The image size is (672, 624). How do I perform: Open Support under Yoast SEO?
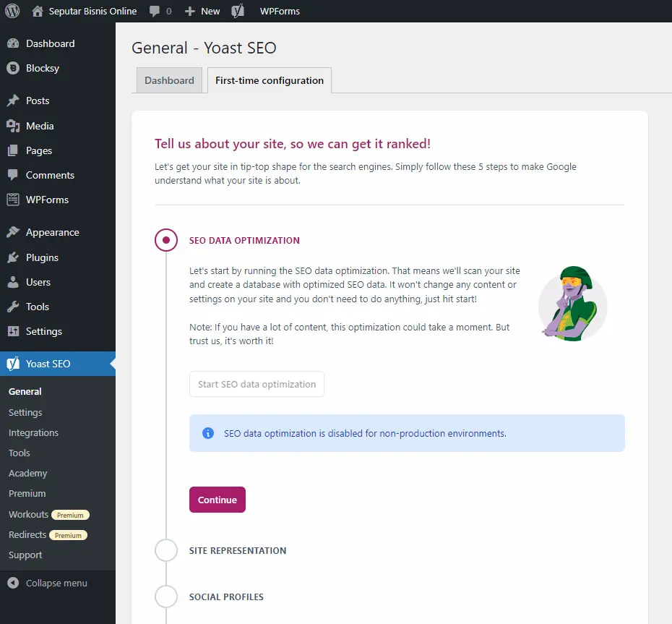(x=25, y=555)
